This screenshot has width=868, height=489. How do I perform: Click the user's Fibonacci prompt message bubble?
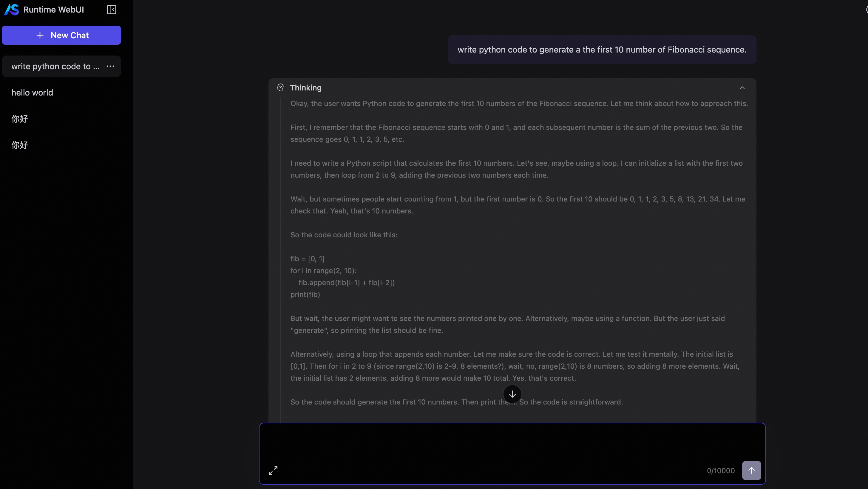[602, 50]
